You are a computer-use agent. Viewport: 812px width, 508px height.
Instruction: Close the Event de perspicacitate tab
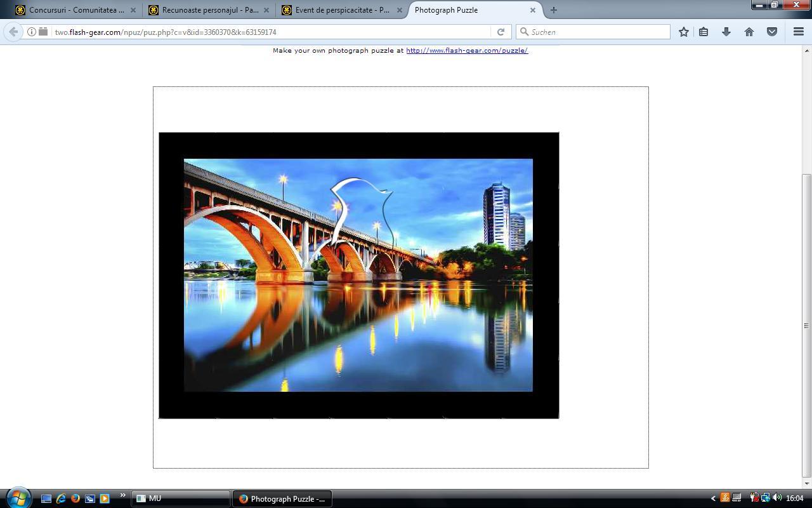click(400, 10)
